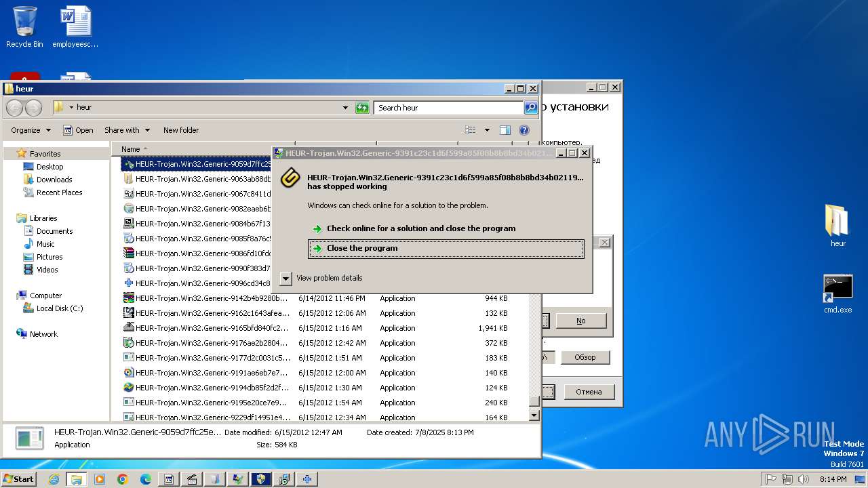Screen dimensions: 868x488
Task: Toggle the preview pane icon
Action: pyautogui.click(x=505, y=130)
